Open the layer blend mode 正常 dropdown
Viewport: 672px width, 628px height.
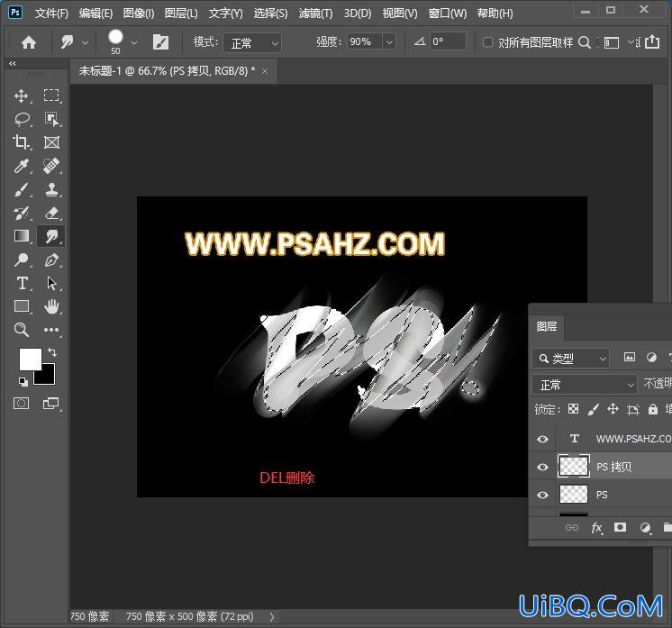tap(584, 385)
